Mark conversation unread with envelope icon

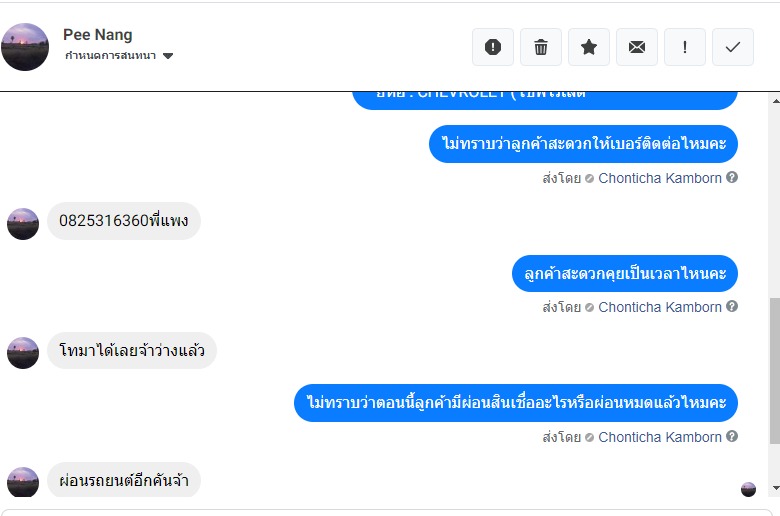tap(637, 47)
